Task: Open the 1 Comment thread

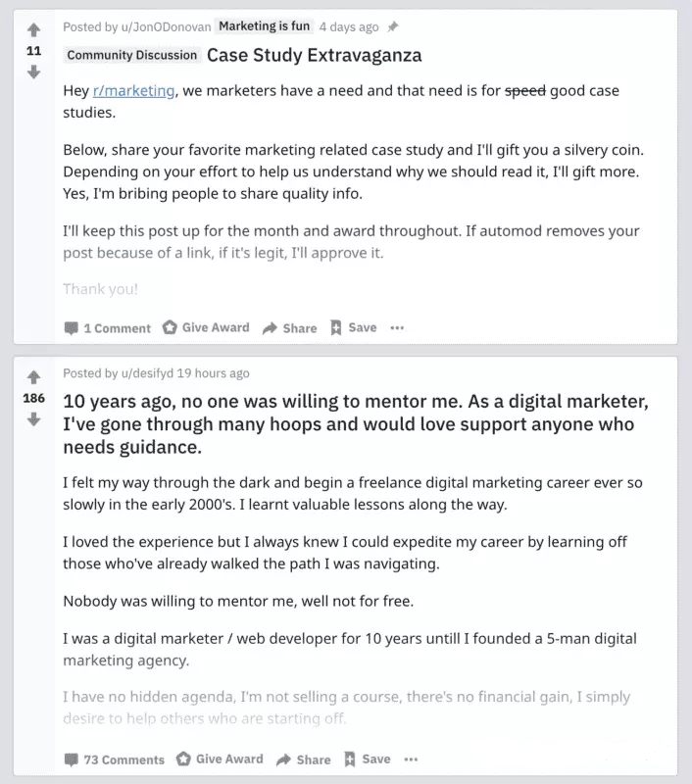Action: click(x=108, y=328)
